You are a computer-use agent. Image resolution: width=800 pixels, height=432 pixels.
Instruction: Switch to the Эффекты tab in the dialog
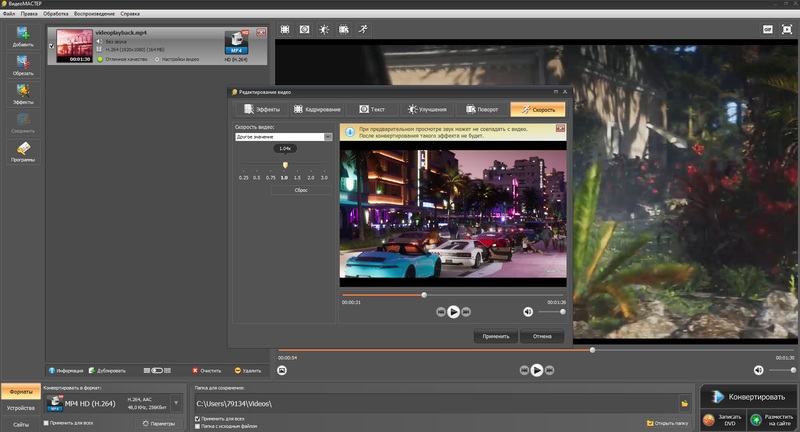point(262,109)
